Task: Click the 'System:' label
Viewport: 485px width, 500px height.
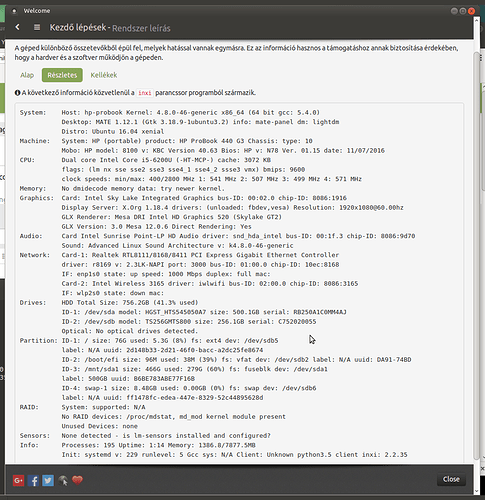Action: click(x=33, y=112)
